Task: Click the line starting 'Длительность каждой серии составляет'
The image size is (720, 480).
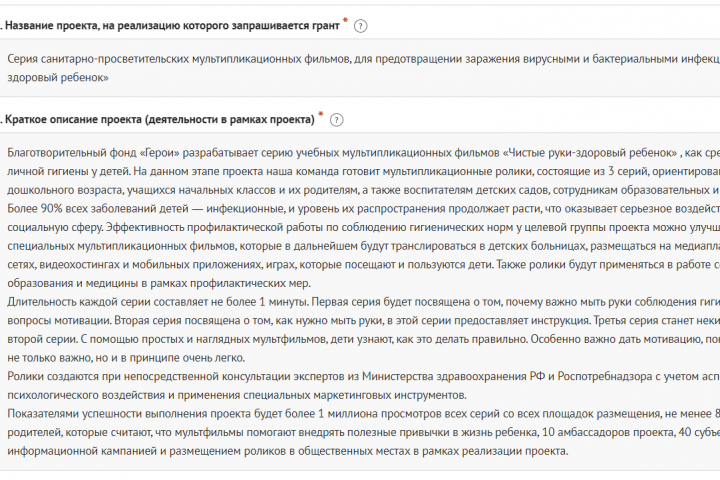Action: 363,302
